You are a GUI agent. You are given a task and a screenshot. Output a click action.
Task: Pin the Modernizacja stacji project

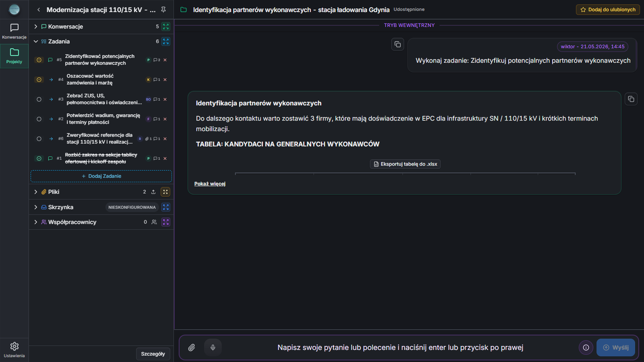tap(163, 10)
